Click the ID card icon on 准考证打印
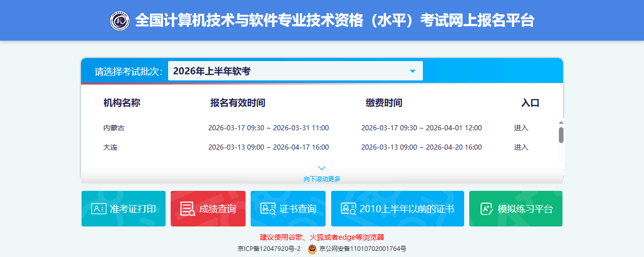Image resolution: width=644 pixels, height=257 pixels. 98,209
